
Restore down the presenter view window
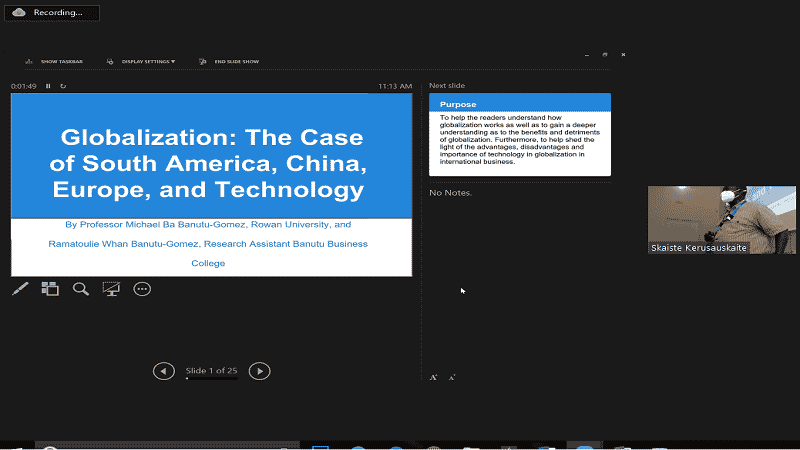tap(605, 55)
